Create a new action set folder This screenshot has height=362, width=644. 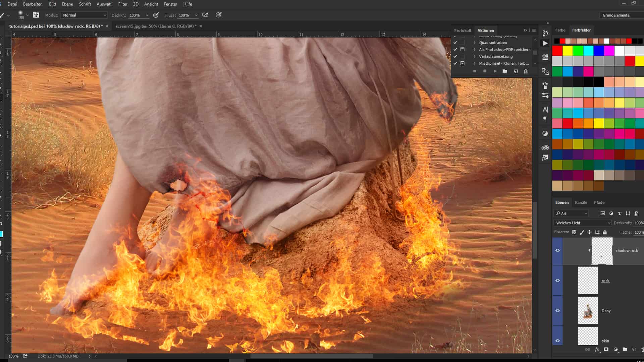tap(505, 71)
